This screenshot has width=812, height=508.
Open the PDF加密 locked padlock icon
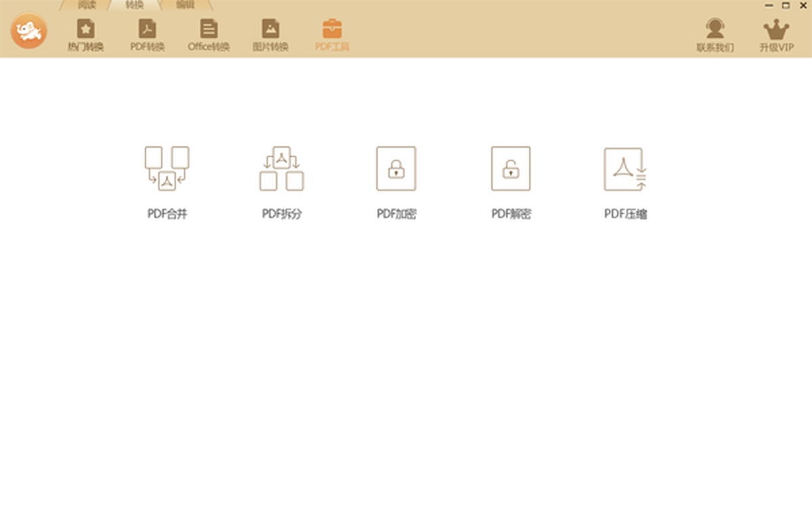(397, 169)
